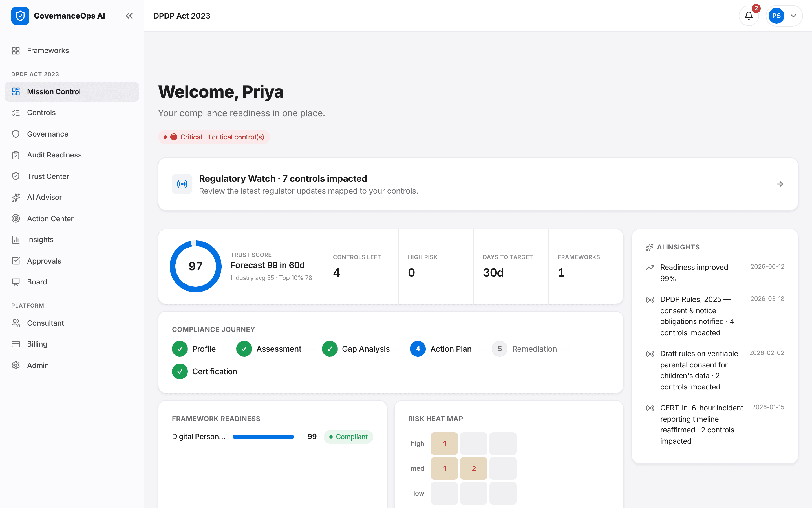Open Billing page
The height and width of the screenshot is (508, 812).
pyautogui.click(x=72, y=344)
